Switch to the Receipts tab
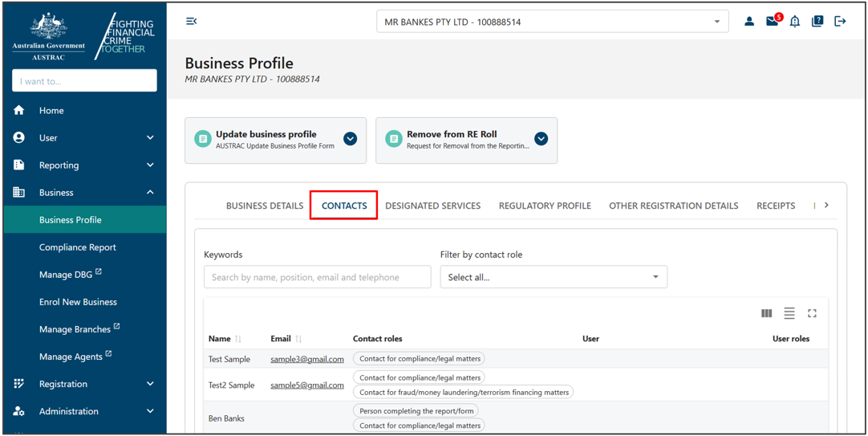868x436 pixels. (x=776, y=206)
